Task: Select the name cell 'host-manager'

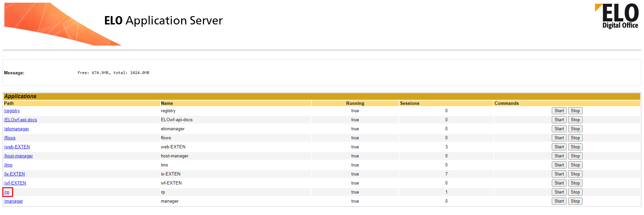Action: point(175,156)
